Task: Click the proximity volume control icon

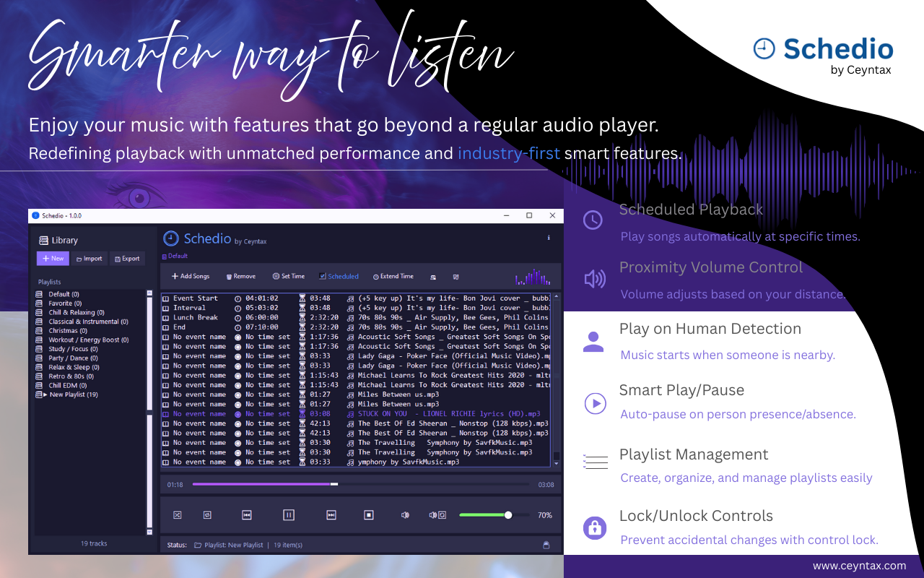Action: pyautogui.click(x=437, y=515)
